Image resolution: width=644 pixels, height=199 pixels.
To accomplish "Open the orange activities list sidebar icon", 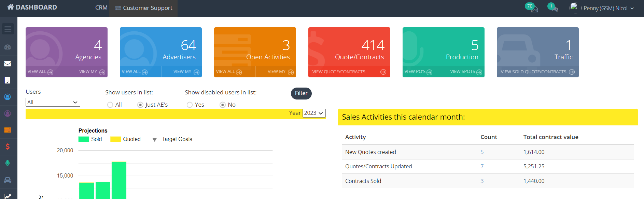I will click(8, 130).
